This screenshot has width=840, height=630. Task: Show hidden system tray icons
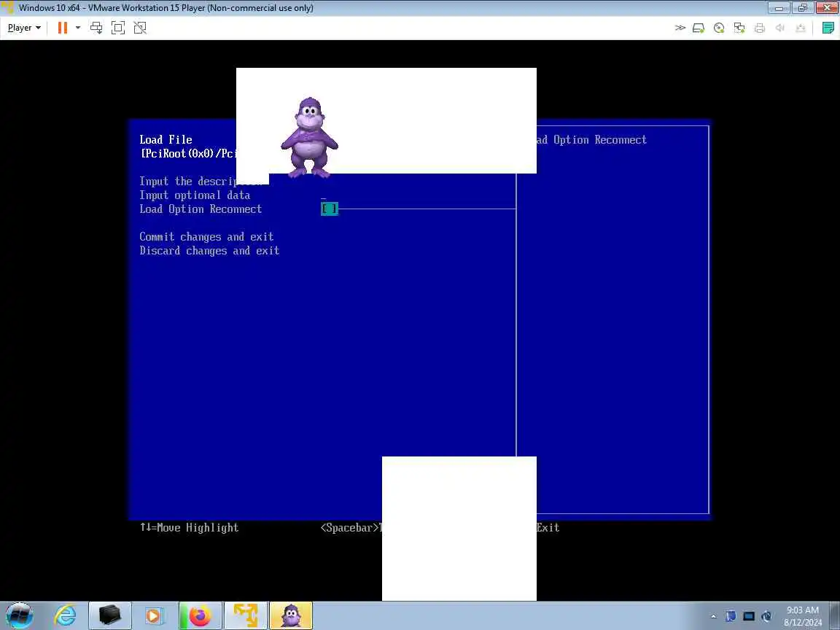coord(713,616)
